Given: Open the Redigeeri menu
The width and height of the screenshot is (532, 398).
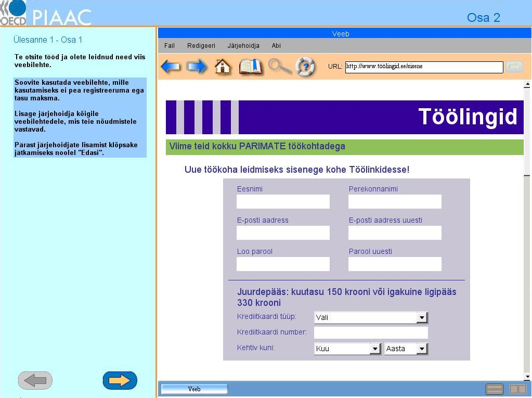Looking at the screenshot, I should (x=201, y=45).
